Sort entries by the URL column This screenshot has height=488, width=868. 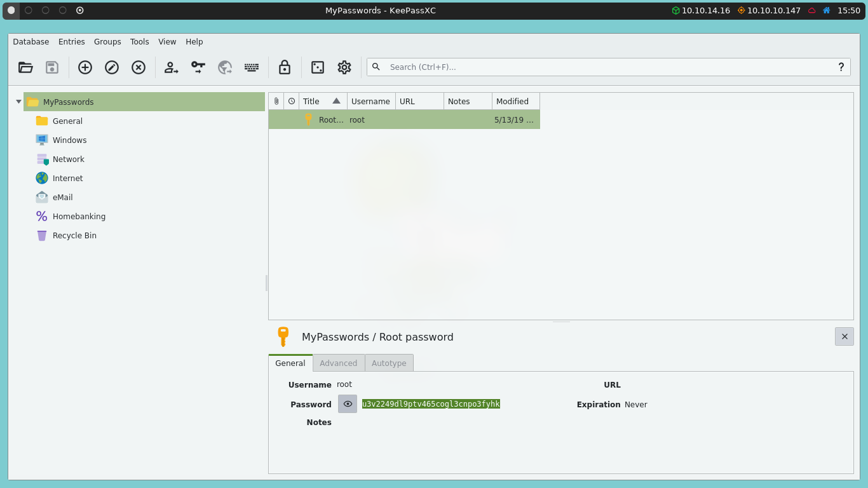pos(420,101)
